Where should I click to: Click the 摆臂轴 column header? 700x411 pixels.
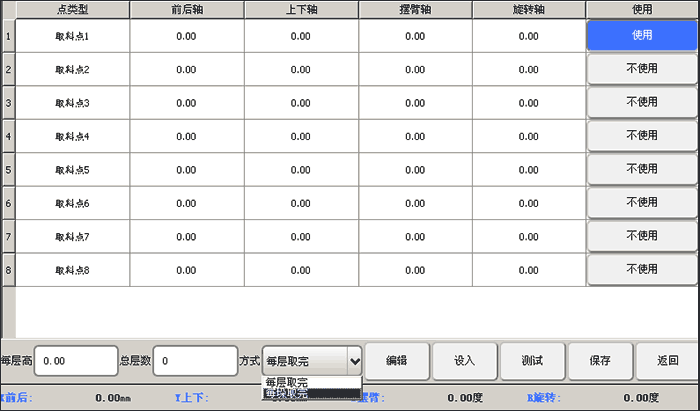tap(415, 9)
